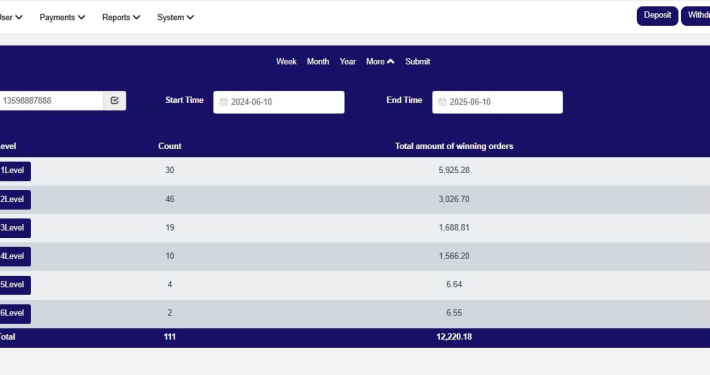Viewport: 710px width, 375px height.
Task: Open the User menu at top left
Action: click(x=11, y=17)
